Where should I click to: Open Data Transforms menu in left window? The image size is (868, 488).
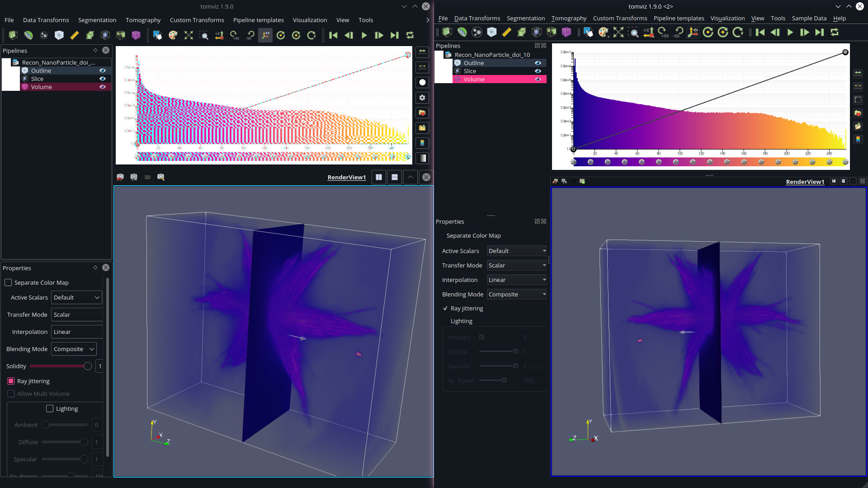pyautogui.click(x=46, y=20)
